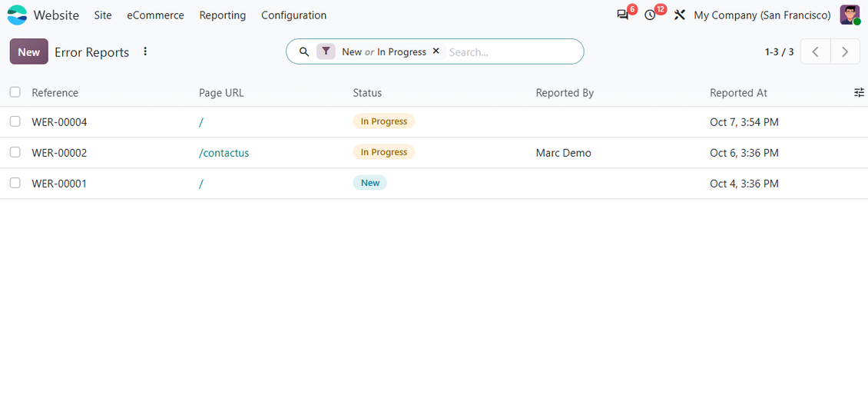
Task: Open the Configuration menu
Action: [294, 15]
